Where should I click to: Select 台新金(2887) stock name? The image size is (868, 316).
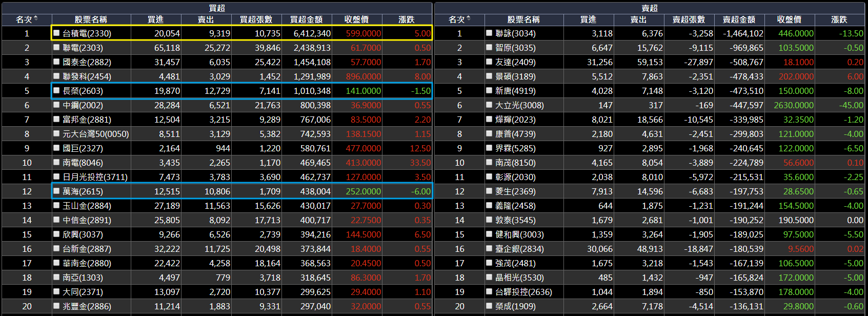87,249
